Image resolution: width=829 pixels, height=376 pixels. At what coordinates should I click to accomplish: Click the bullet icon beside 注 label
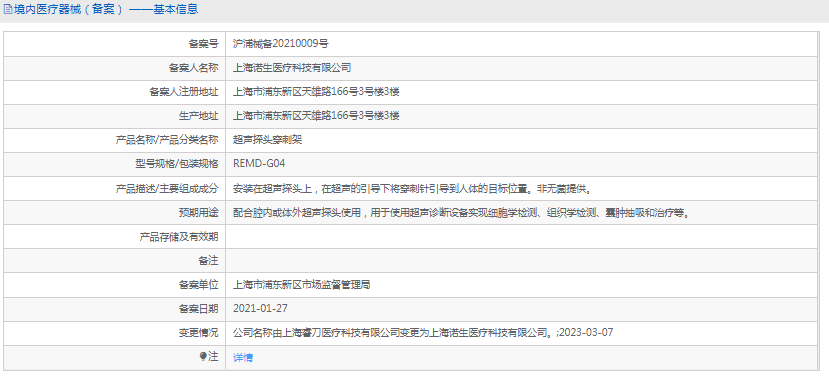(x=202, y=357)
